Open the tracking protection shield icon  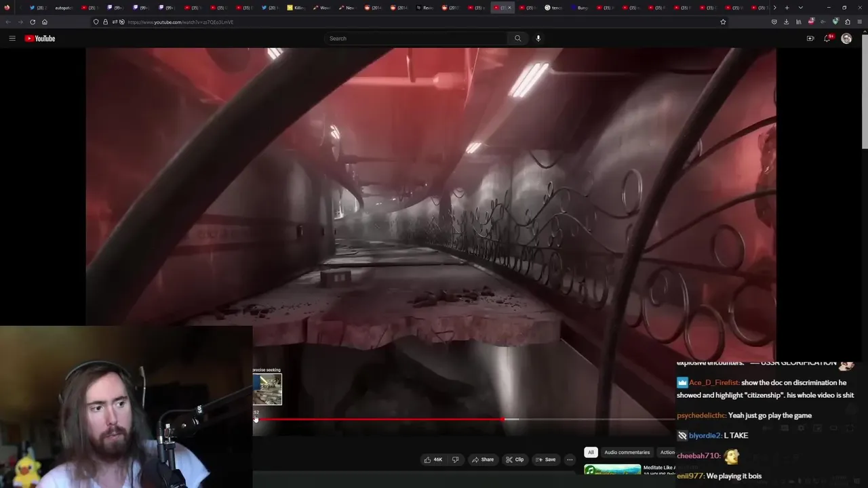click(x=96, y=22)
